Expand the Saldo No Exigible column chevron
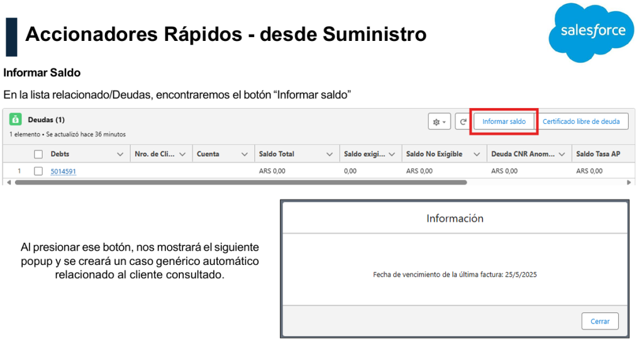 coord(477,154)
